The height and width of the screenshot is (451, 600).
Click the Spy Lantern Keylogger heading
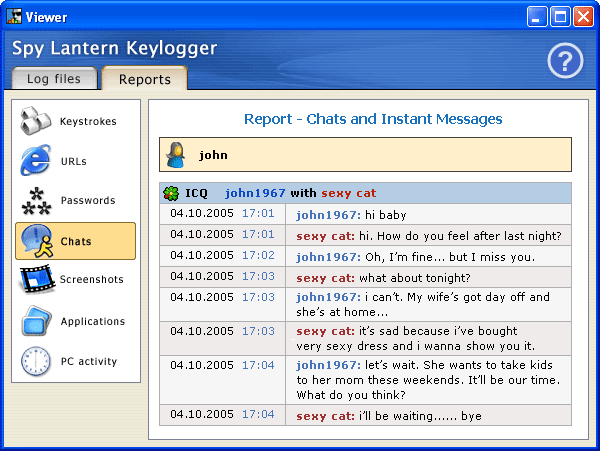pos(114,49)
